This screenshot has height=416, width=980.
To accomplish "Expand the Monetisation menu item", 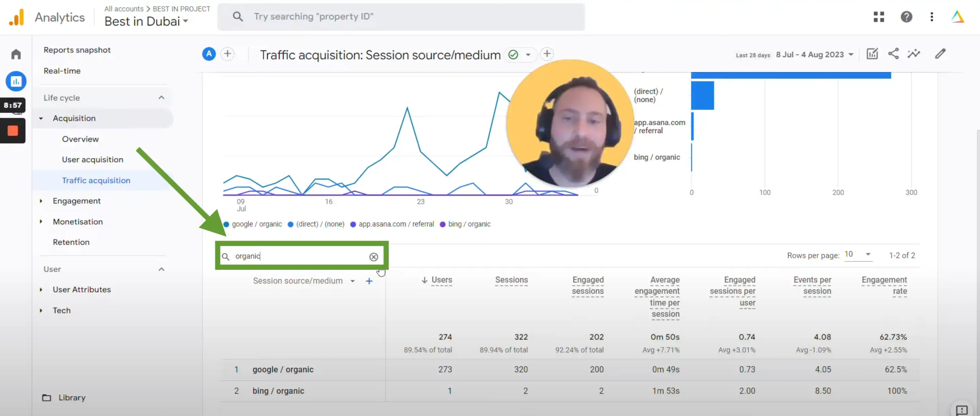I will pyautogui.click(x=41, y=222).
